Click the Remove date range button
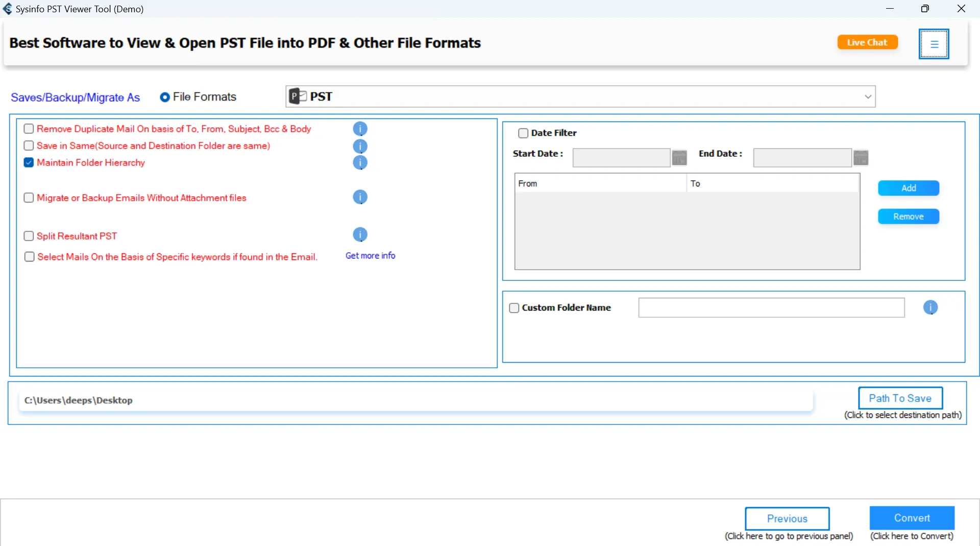The height and width of the screenshot is (546, 980). pyautogui.click(x=909, y=217)
